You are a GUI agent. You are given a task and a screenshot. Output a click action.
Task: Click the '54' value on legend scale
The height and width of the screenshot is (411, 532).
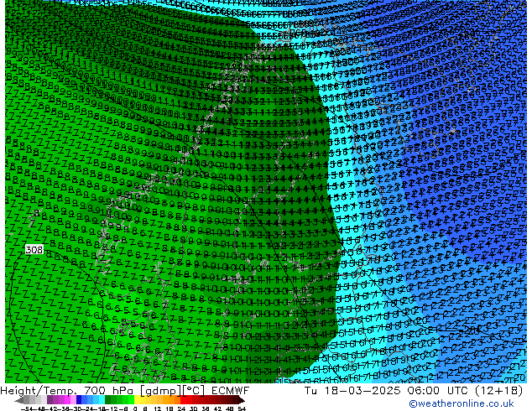pyautogui.click(x=242, y=408)
